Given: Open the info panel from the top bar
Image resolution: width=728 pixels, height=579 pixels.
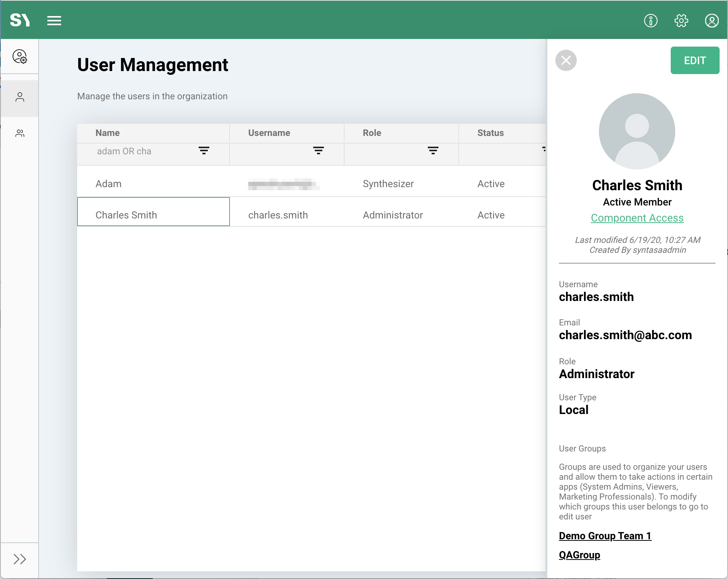Looking at the screenshot, I should coord(651,21).
